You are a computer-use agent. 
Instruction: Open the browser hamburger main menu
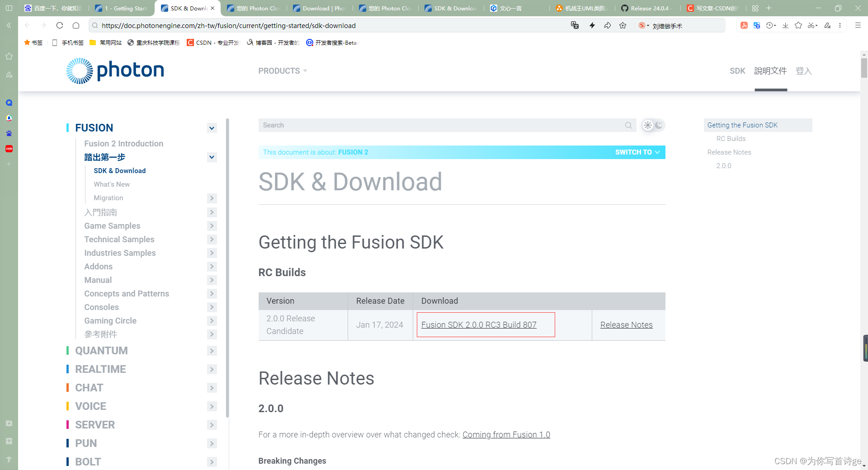pos(858,25)
